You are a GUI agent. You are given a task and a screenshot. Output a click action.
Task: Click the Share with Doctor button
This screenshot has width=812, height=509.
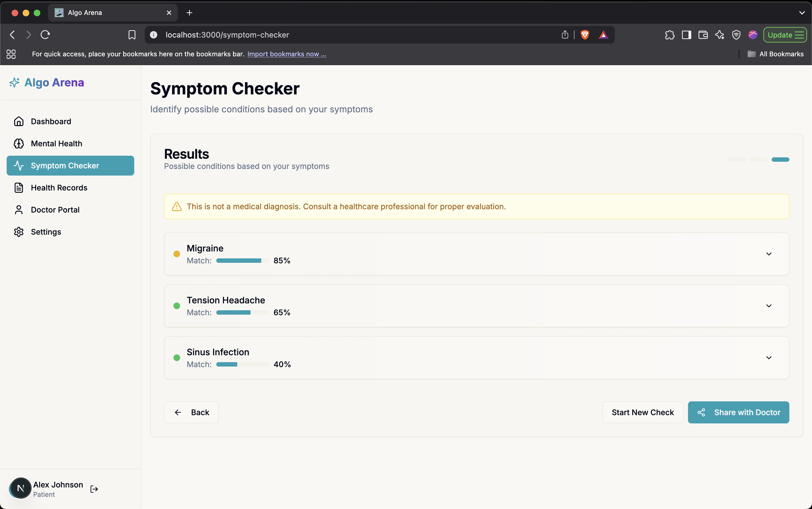click(738, 412)
